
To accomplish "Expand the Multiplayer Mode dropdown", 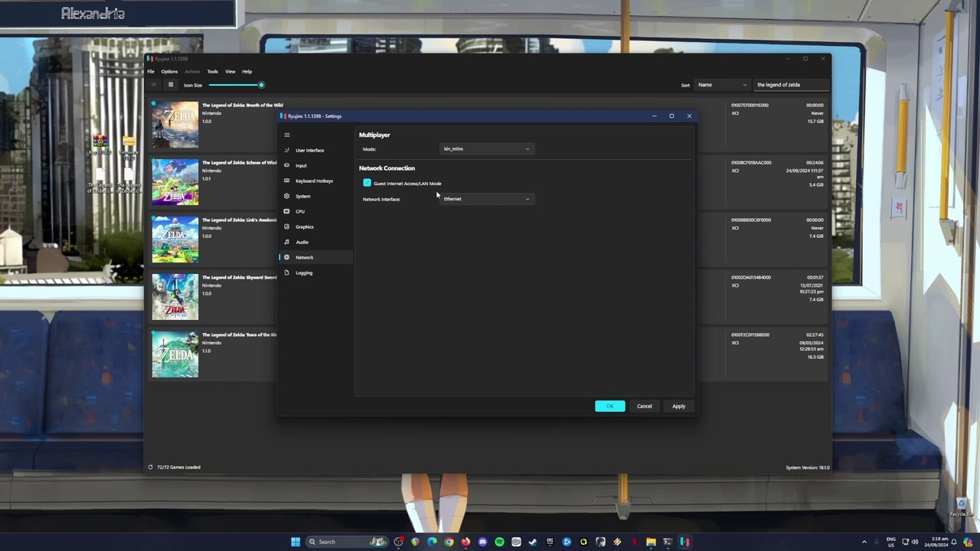I will click(486, 149).
